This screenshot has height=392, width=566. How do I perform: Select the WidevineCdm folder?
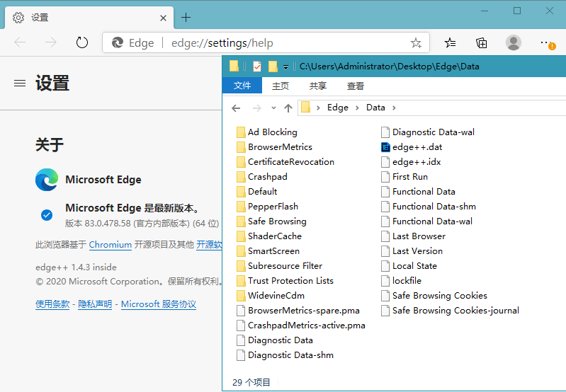point(271,295)
